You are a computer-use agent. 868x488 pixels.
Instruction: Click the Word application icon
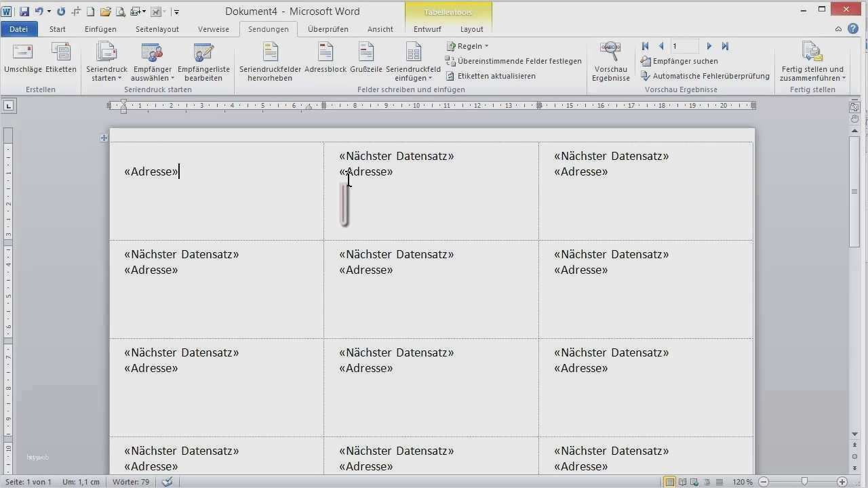[x=7, y=12]
